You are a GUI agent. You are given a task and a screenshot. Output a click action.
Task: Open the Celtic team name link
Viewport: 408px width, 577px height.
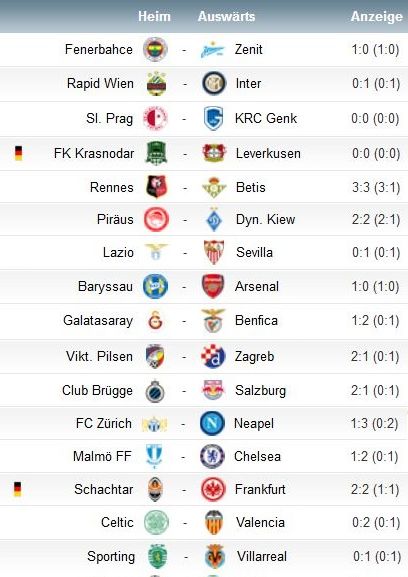click(x=117, y=522)
